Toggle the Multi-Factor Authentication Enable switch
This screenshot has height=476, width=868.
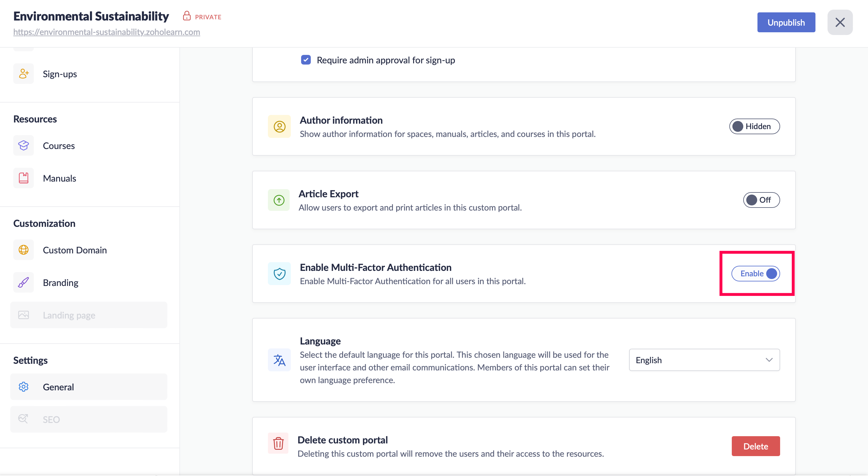(755, 273)
